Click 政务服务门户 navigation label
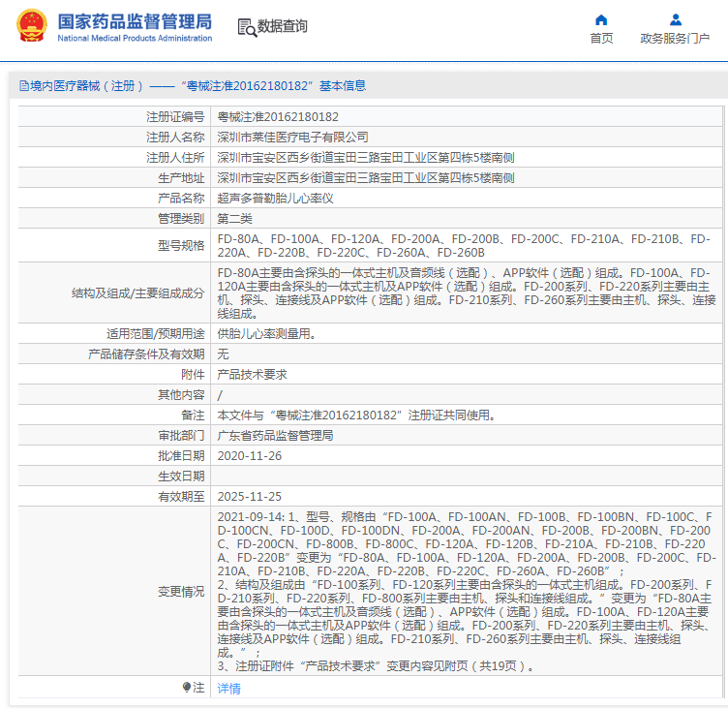The height and width of the screenshot is (708, 728). [x=675, y=38]
